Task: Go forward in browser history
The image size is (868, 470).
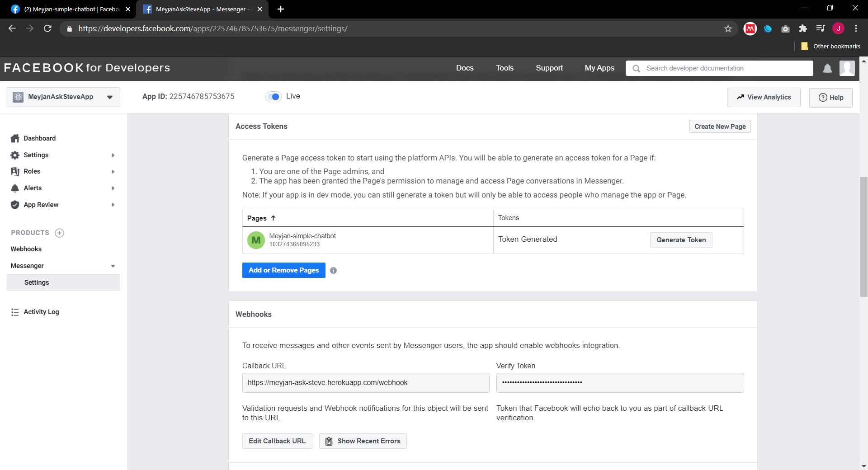Action: pos(30,28)
